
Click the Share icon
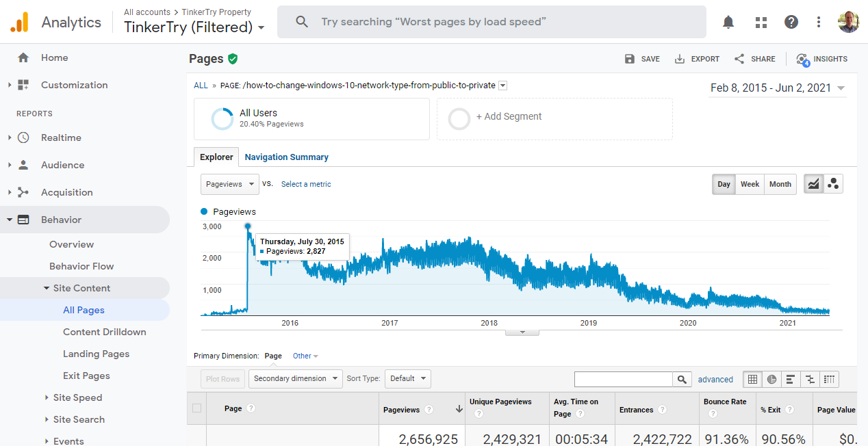[x=739, y=59]
